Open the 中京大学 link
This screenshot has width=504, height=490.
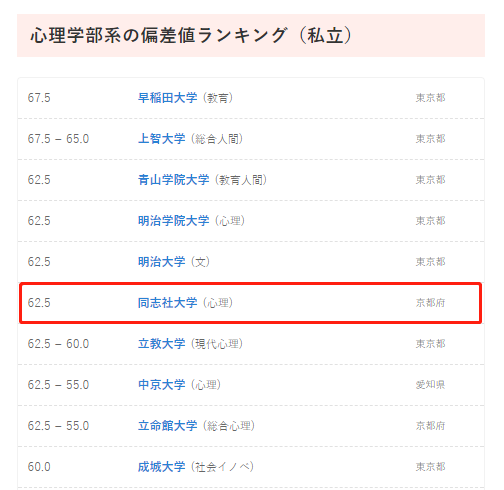[x=161, y=385]
